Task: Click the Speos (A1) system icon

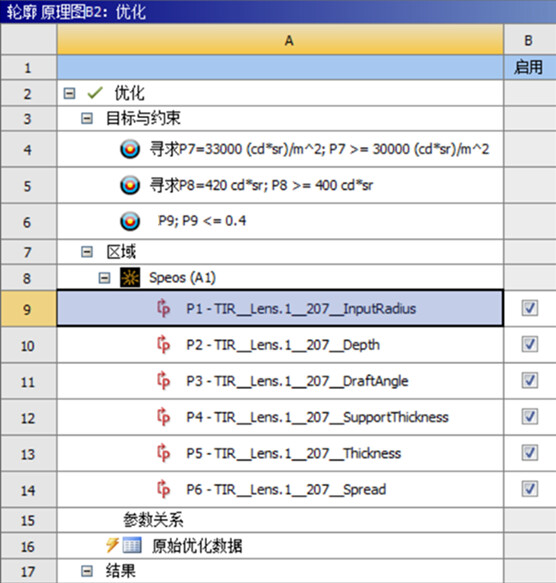Action: [x=130, y=277]
